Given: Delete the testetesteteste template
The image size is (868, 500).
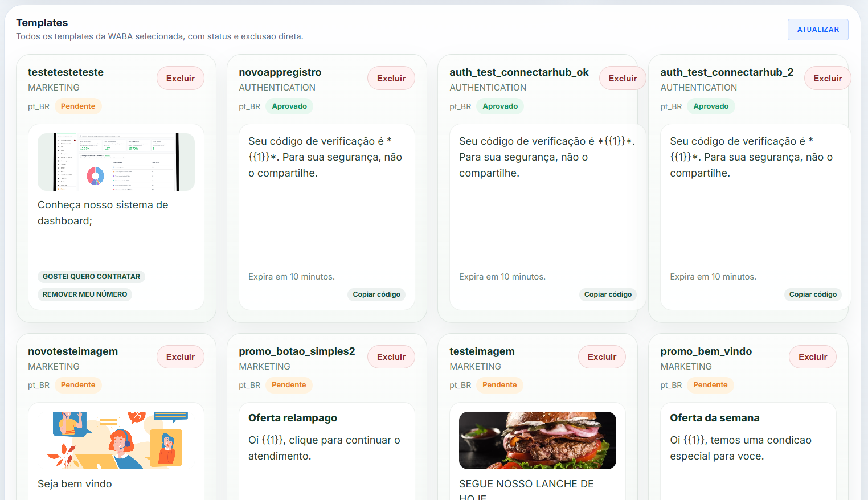Looking at the screenshot, I should (180, 79).
